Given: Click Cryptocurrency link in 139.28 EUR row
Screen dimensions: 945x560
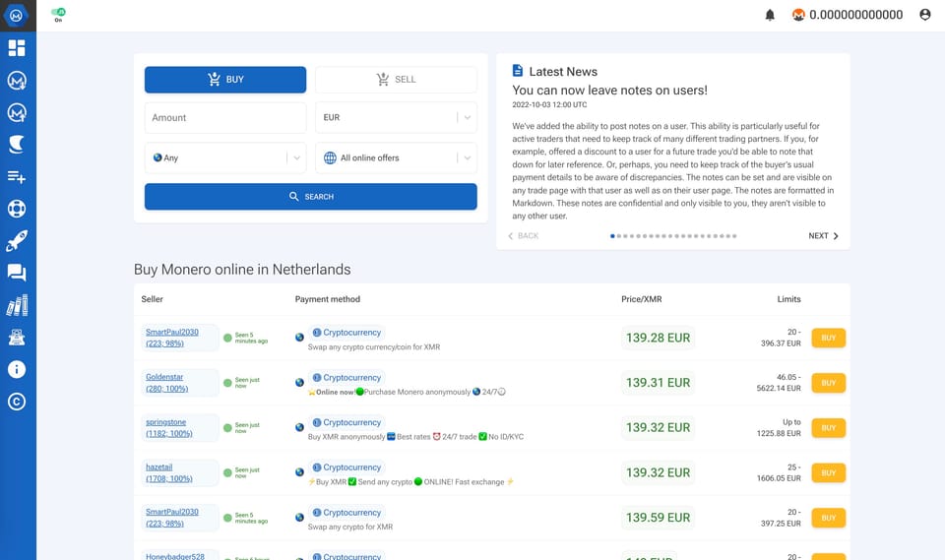Looking at the screenshot, I should click(x=347, y=332).
